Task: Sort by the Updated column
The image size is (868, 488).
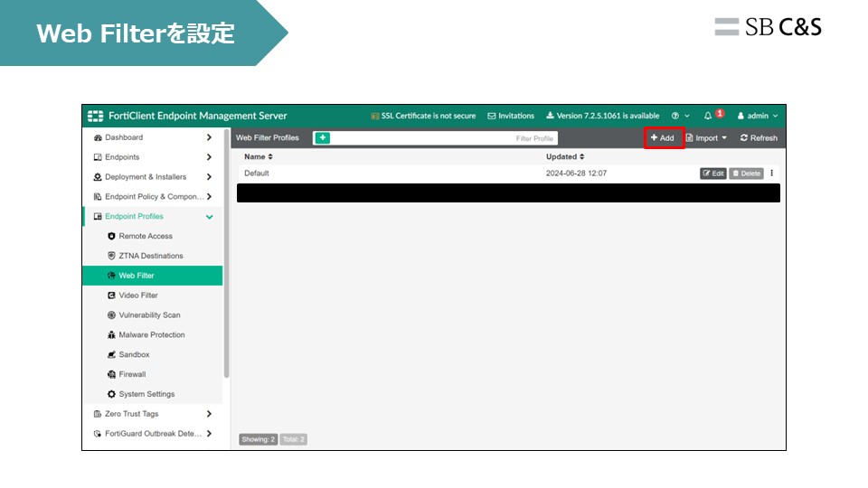Action: tap(565, 157)
